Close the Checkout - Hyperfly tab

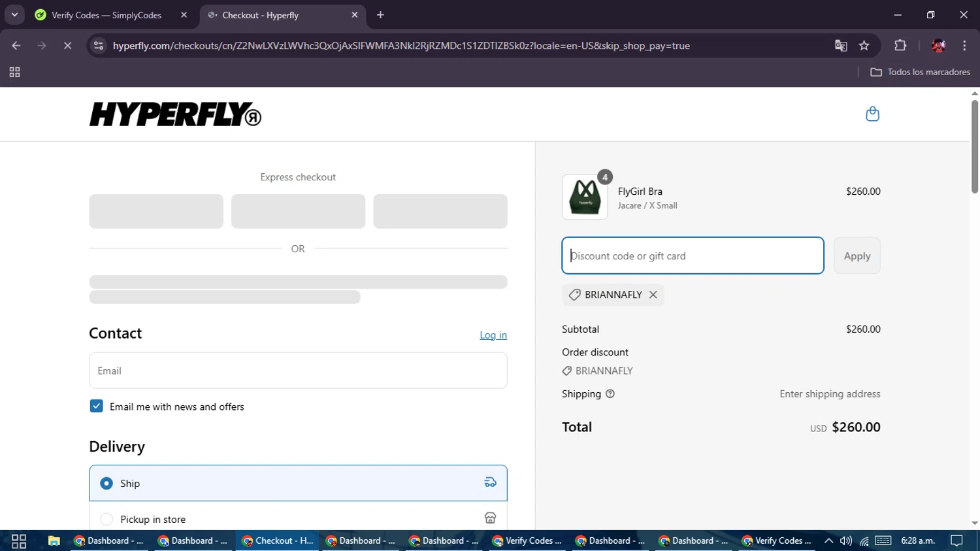354,15
